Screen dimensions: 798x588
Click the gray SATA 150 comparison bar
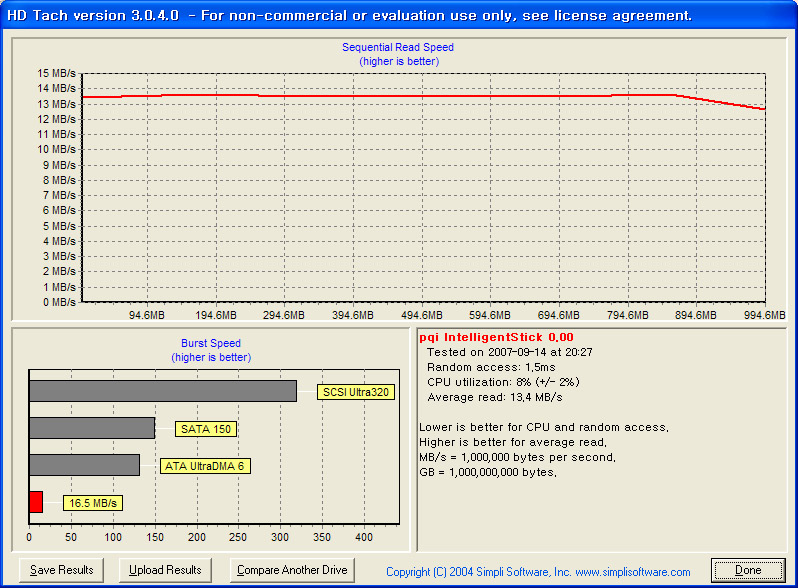(92, 428)
